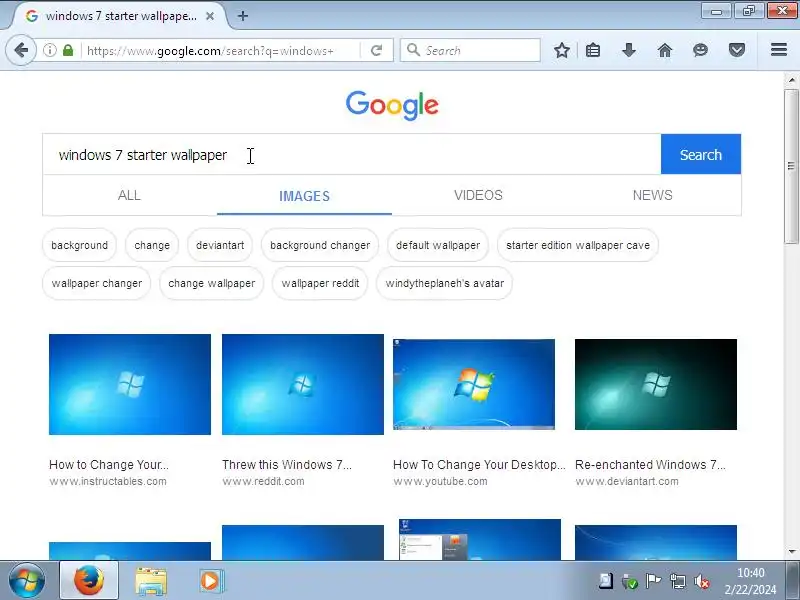Choose the 'deviantart' suggestion chip
The width and height of the screenshot is (800, 600).
[x=220, y=245]
